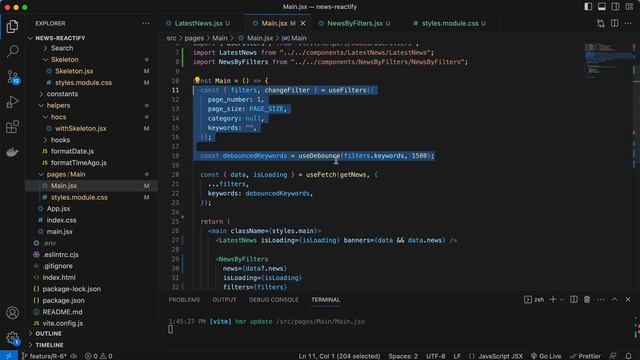Click Spaces: 2 indentation setting
The width and height of the screenshot is (640, 360).
tap(403, 356)
